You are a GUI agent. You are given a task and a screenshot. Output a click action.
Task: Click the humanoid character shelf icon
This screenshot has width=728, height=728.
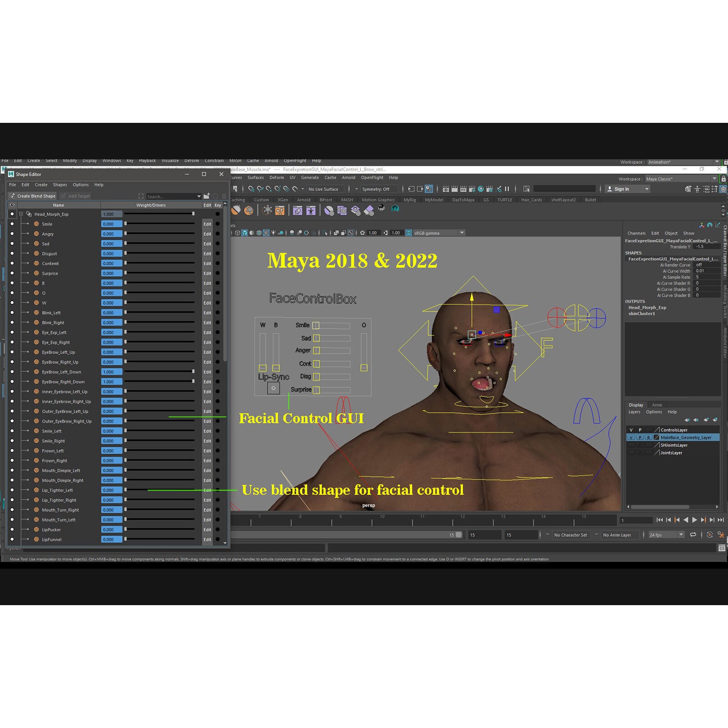[311, 210]
